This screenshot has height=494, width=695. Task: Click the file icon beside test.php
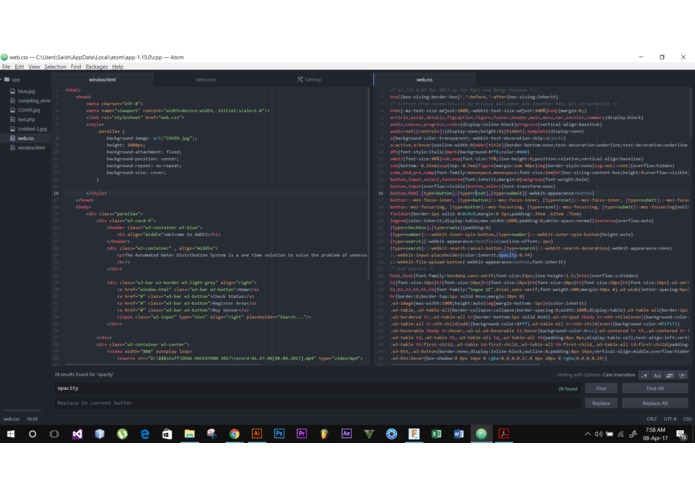tap(12, 119)
